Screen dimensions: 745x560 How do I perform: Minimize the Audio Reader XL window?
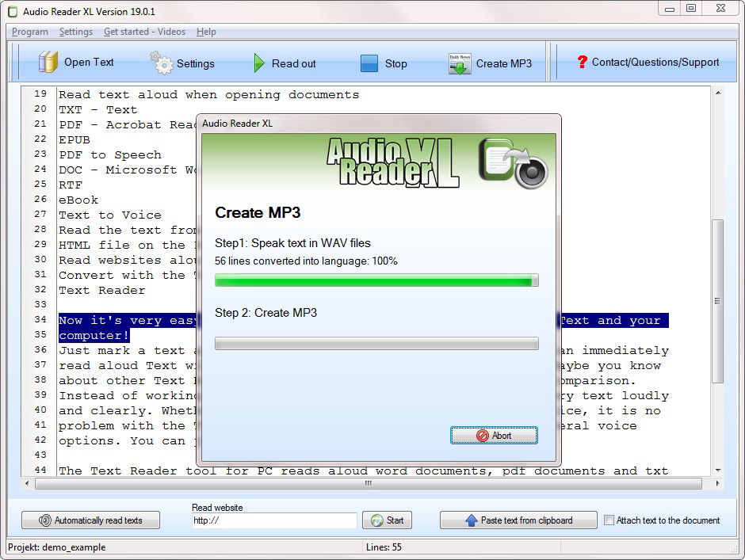point(670,8)
